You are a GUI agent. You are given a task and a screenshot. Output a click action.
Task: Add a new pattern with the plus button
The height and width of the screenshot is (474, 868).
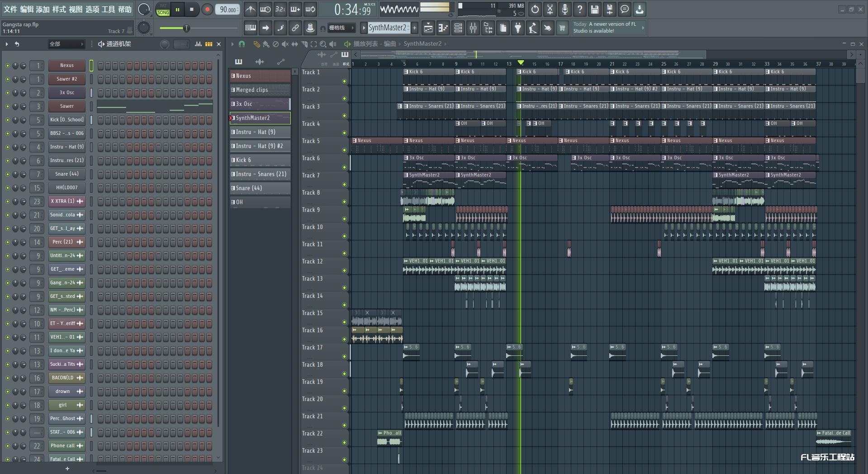click(x=414, y=28)
